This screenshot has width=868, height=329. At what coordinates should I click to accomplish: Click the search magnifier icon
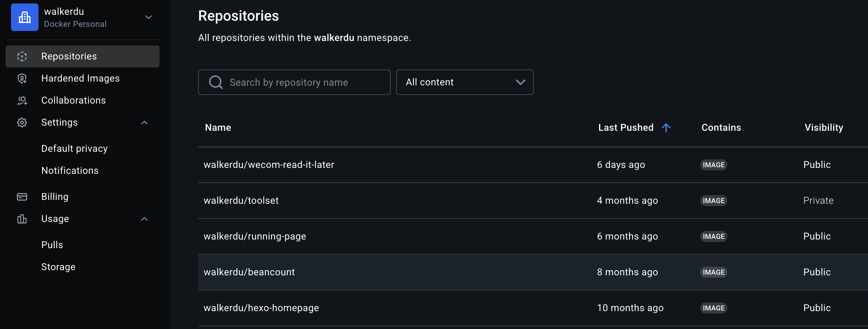[x=216, y=82]
